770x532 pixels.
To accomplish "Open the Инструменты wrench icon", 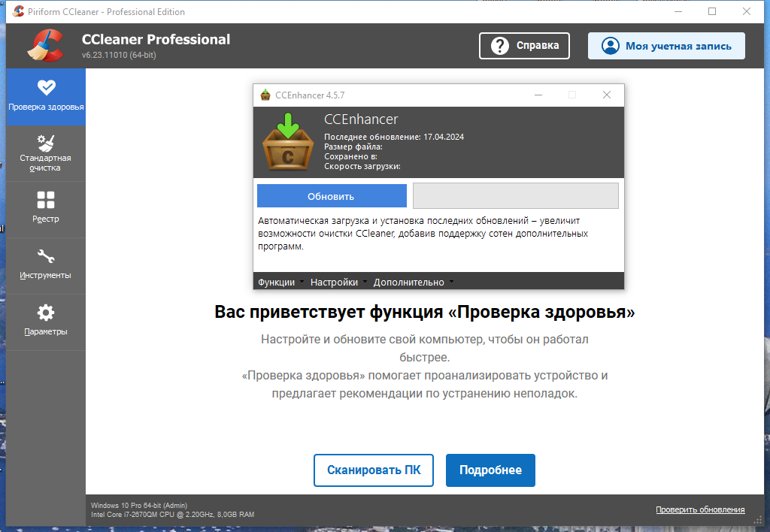I will [46, 256].
